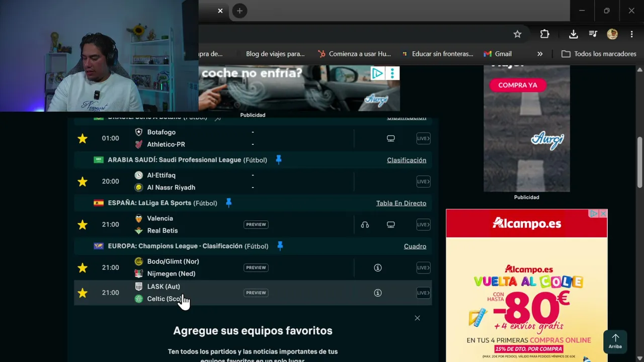The image size is (644, 362).
Task: Click the TV icon for Valencia match
Action: point(391,225)
